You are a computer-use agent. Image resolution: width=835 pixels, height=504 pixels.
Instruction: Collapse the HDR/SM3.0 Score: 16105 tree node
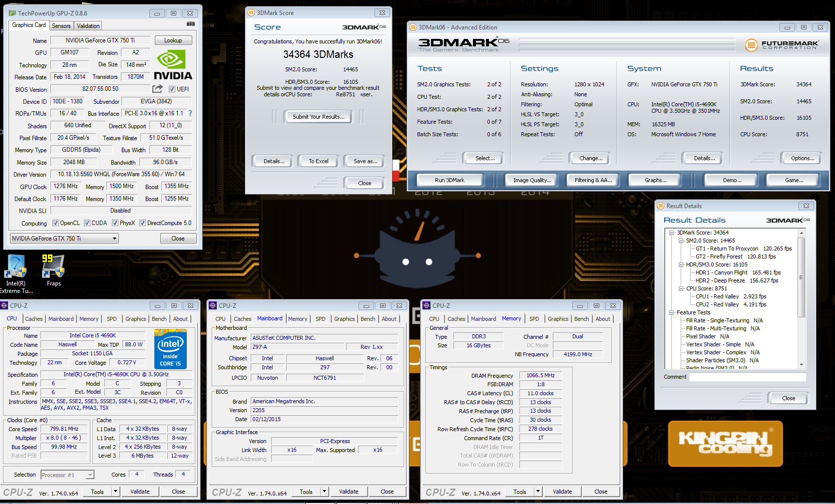coord(681,264)
